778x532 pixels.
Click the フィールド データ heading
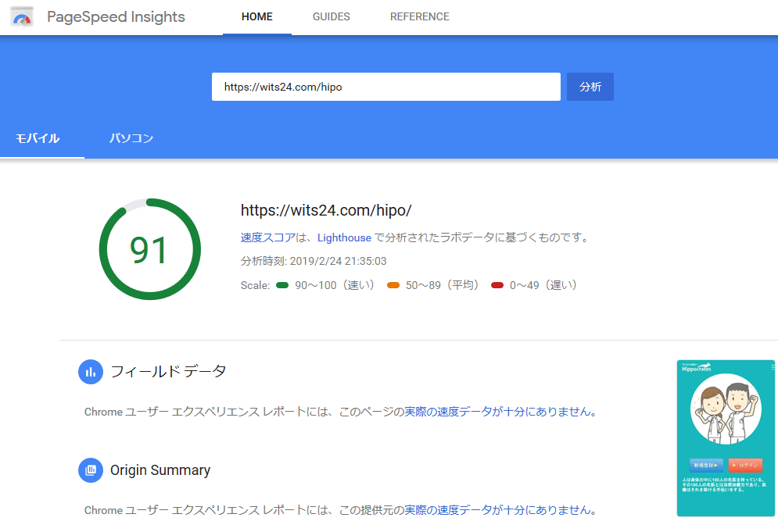(x=169, y=371)
